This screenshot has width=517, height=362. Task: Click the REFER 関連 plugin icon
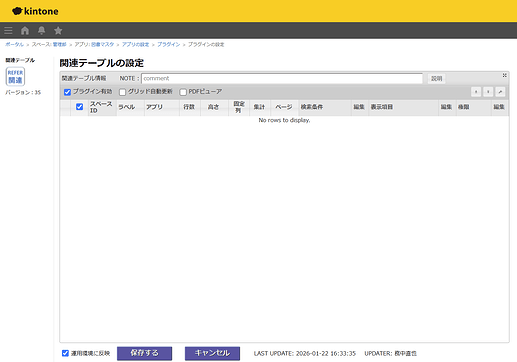15,77
